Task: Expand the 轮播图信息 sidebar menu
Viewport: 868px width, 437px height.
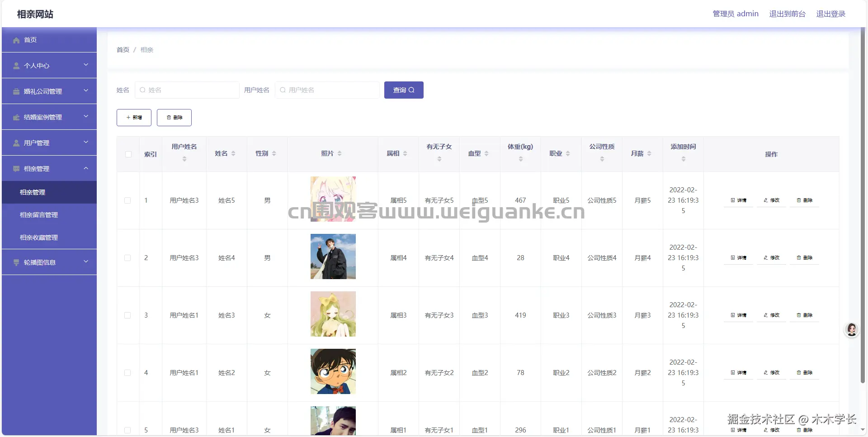Action: pos(49,262)
